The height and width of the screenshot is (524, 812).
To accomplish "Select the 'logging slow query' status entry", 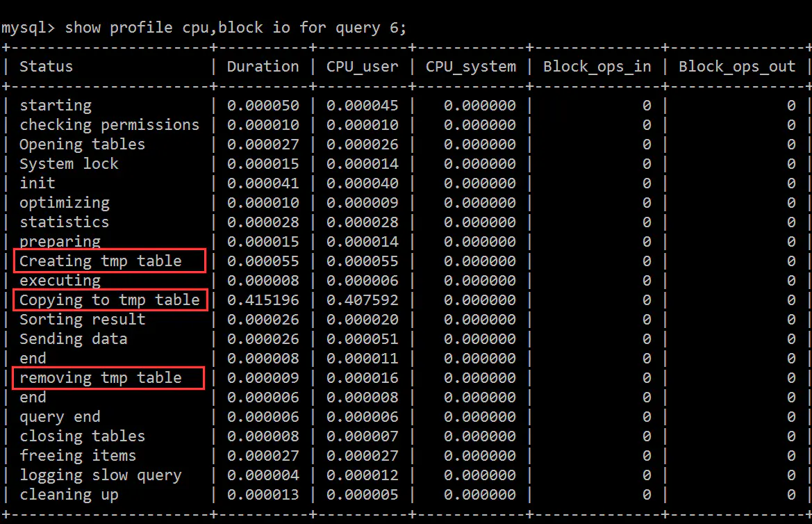I will 100,475.
